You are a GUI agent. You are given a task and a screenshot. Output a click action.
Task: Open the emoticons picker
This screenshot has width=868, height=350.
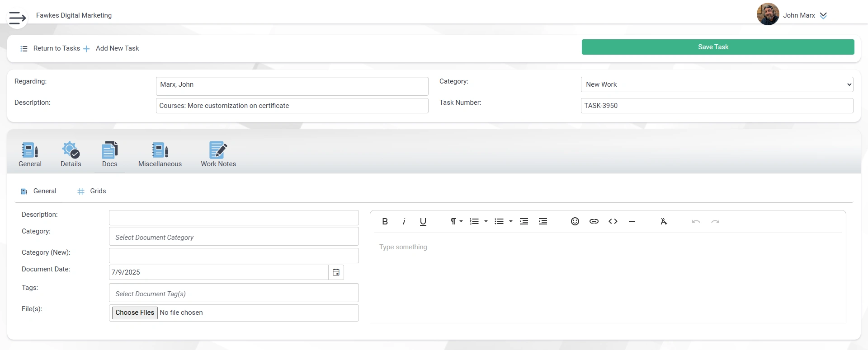[x=575, y=221]
